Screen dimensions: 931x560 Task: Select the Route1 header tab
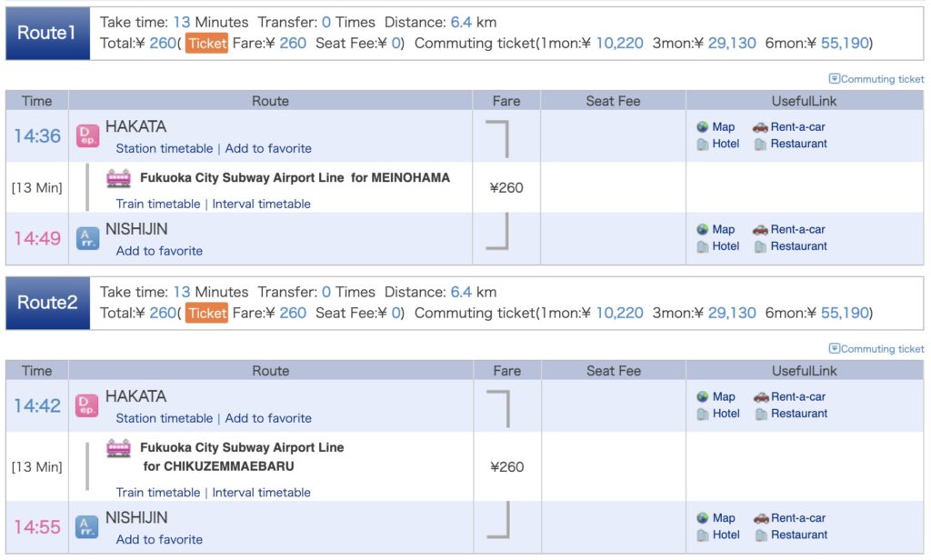47,34
